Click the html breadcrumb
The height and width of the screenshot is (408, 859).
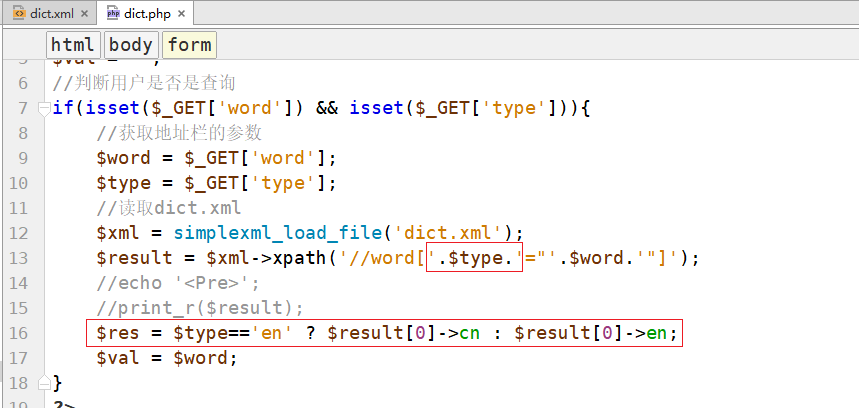[x=73, y=45]
